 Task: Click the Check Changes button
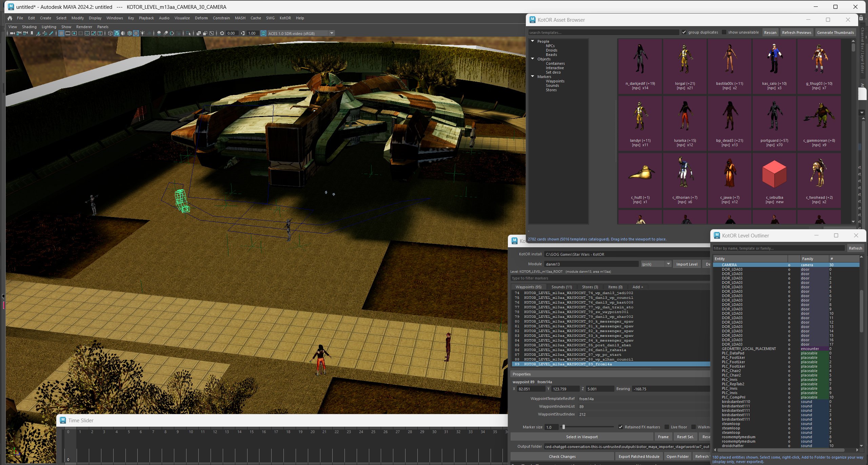[562, 457]
